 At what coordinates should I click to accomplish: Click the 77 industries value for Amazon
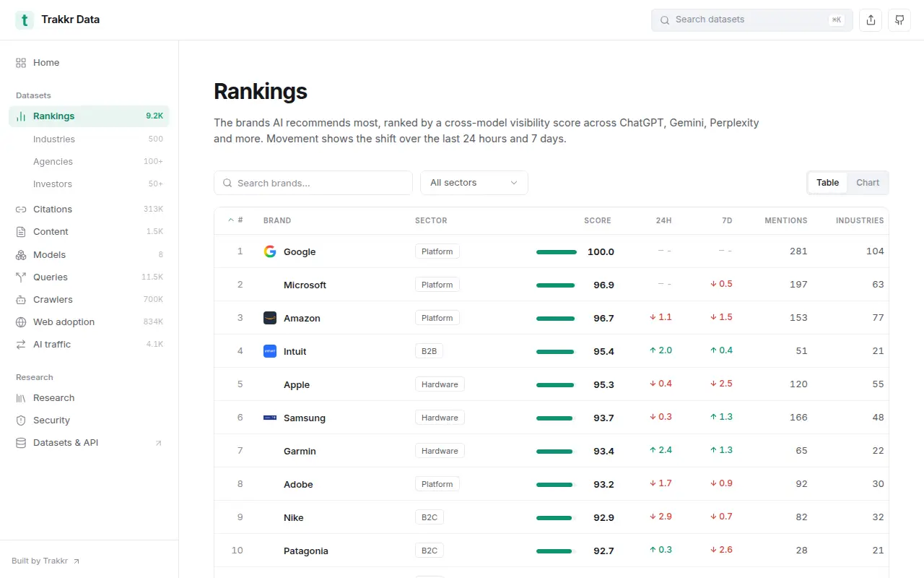[x=878, y=318]
